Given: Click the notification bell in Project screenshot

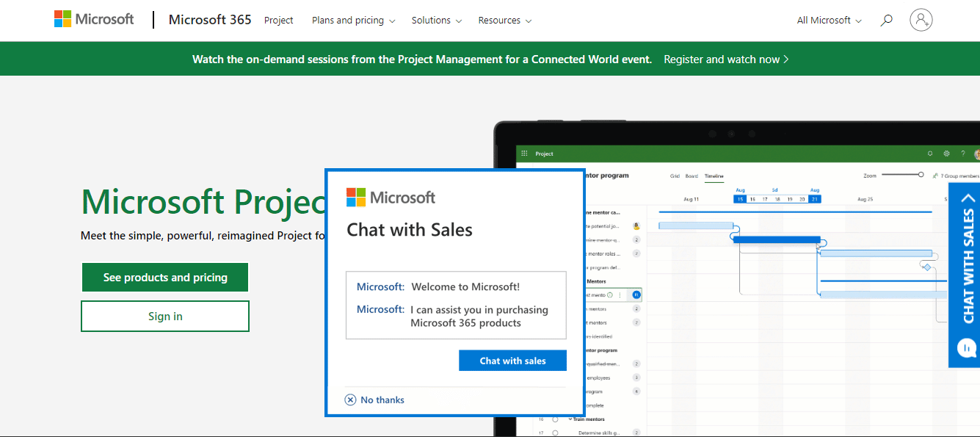Looking at the screenshot, I should (x=930, y=154).
